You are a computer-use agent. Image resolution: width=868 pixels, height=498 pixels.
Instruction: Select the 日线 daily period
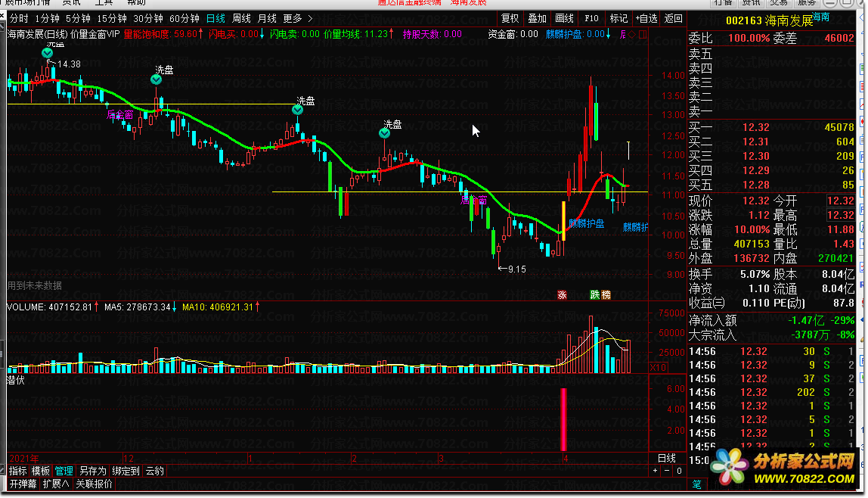click(216, 19)
